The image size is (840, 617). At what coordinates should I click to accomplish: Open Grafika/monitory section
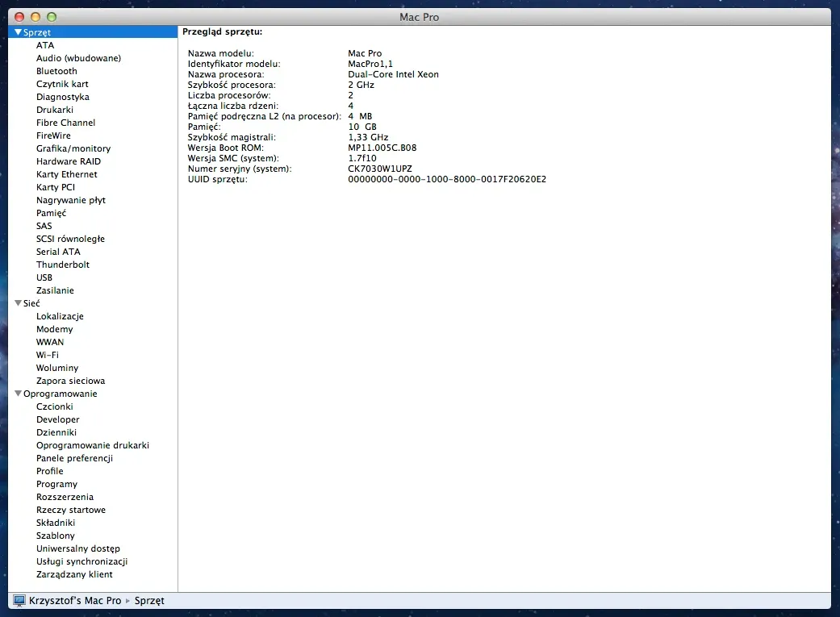(x=73, y=149)
